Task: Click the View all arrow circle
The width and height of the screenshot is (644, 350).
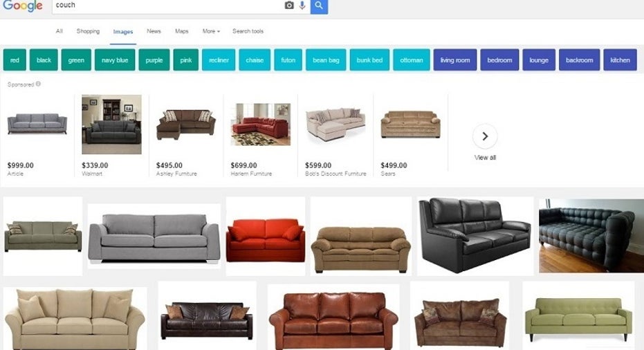Action: [x=485, y=136]
